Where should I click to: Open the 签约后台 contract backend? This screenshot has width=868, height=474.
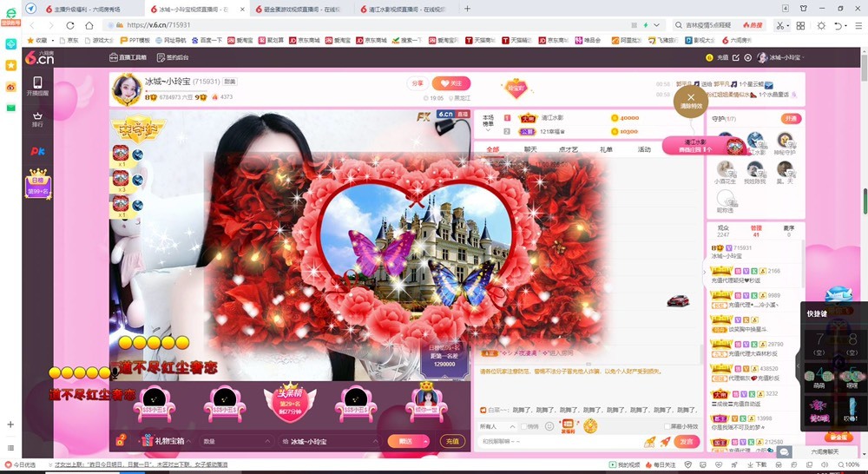(x=173, y=57)
